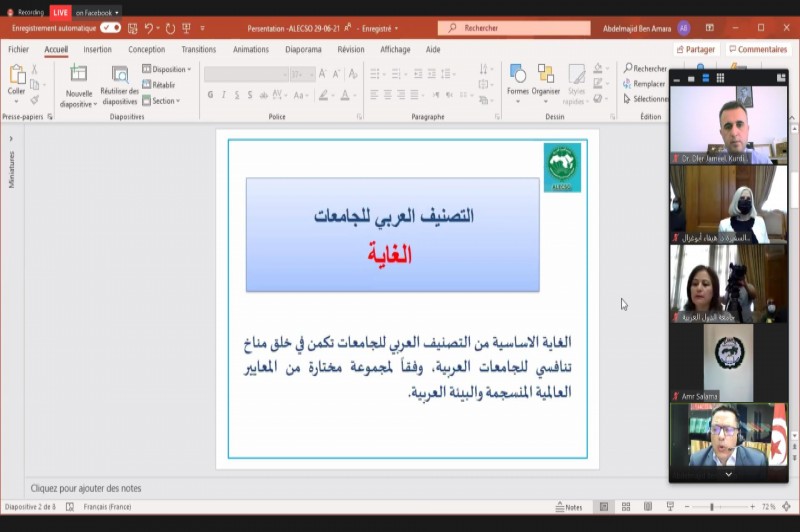Open the Commentaires button
This screenshot has width=800, height=532.
(x=758, y=49)
